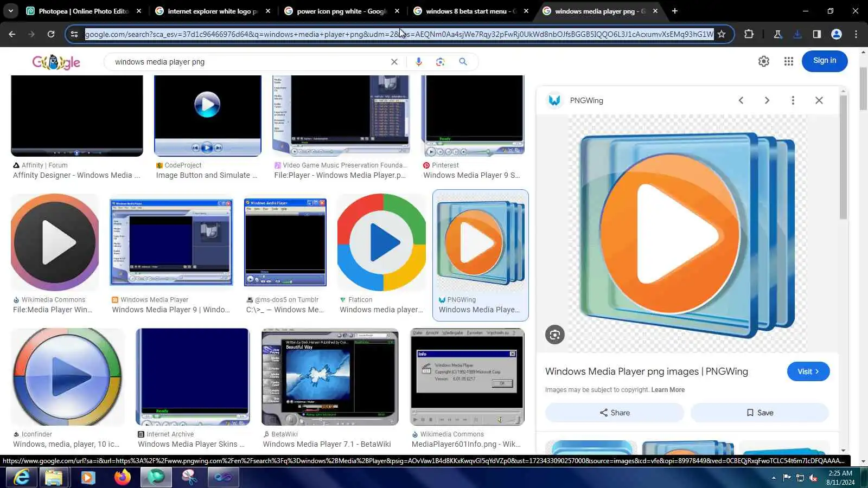Search inside preview image with Lens
The image size is (868, 488).
555,335
